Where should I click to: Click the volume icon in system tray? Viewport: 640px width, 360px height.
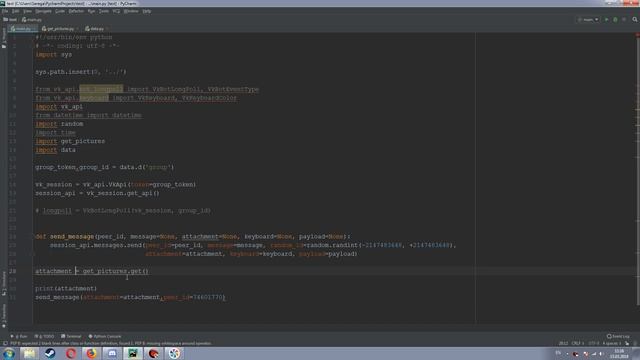tap(602, 354)
